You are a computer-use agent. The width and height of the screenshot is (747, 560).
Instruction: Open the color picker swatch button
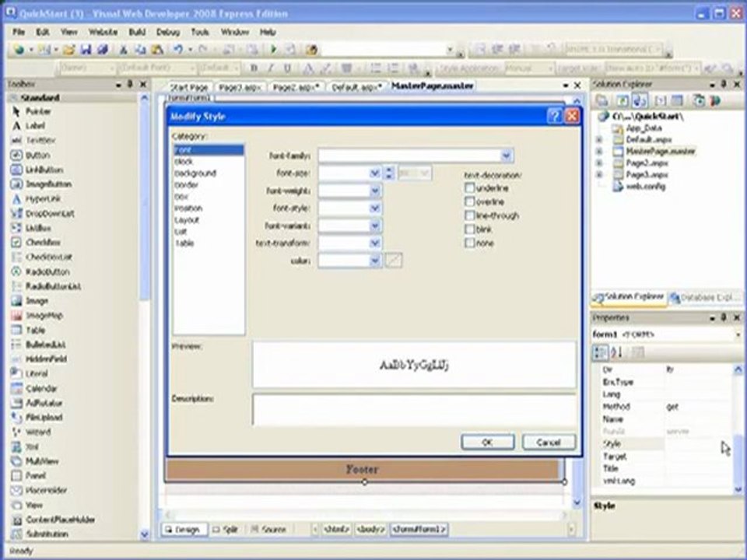[393, 261]
